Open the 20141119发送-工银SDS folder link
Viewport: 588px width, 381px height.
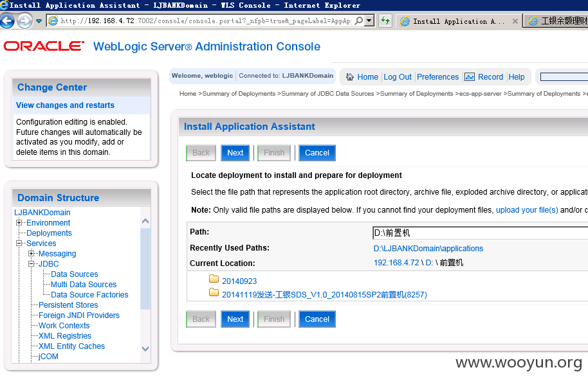tap(324, 295)
